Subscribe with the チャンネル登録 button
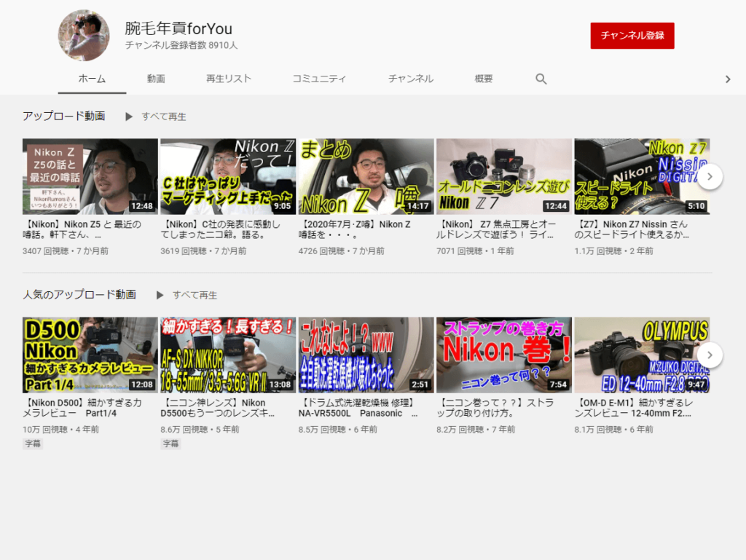746x560 pixels. [x=632, y=36]
